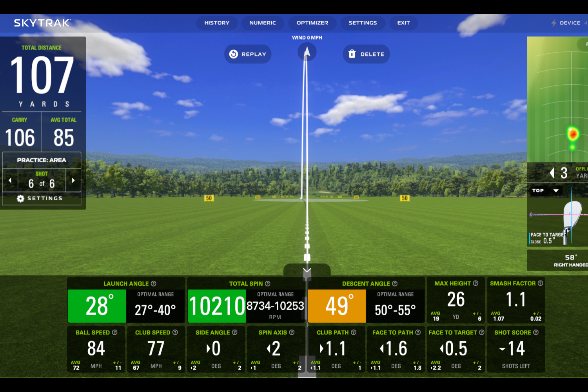
Task: Open the OPTIMIZER screen
Action: tap(312, 23)
